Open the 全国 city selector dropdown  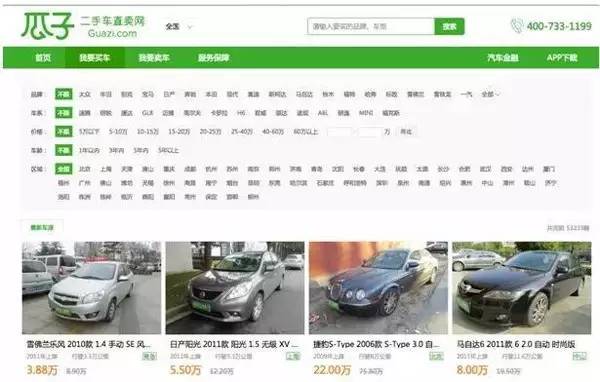[x=179, y=26]
